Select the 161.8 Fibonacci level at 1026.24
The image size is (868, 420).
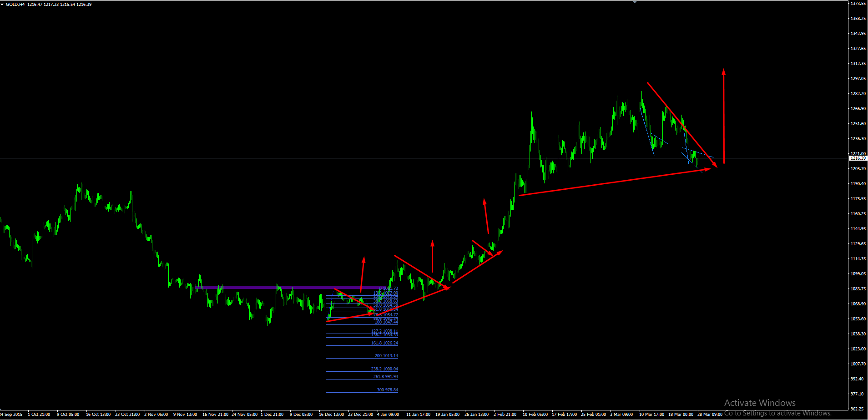pos(384,343)
